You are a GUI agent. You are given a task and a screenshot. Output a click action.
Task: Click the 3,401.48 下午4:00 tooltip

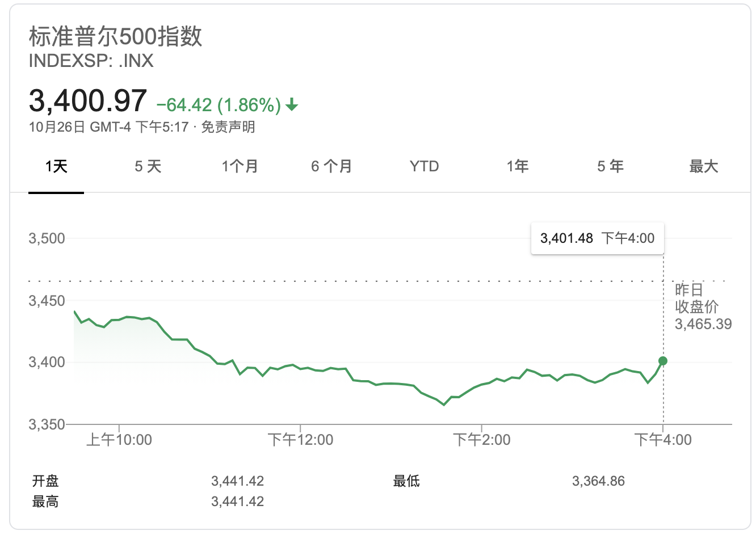[x=597, y=238]
